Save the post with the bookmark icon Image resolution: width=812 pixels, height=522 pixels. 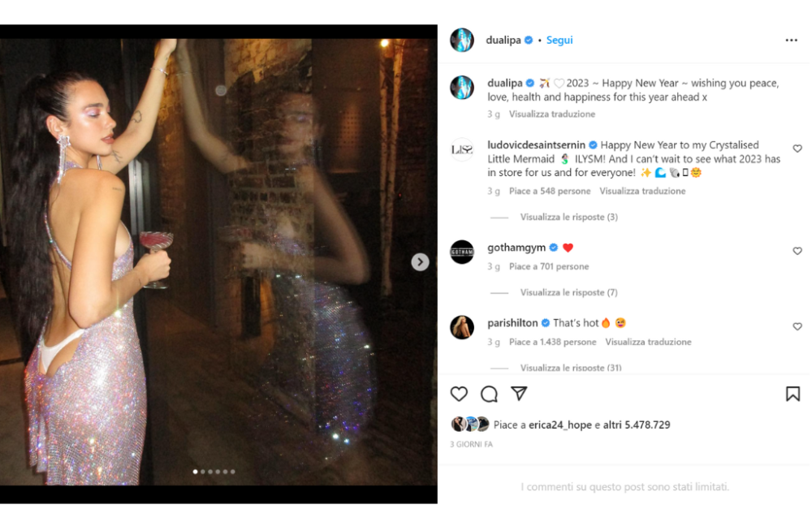tap(793, 394)
